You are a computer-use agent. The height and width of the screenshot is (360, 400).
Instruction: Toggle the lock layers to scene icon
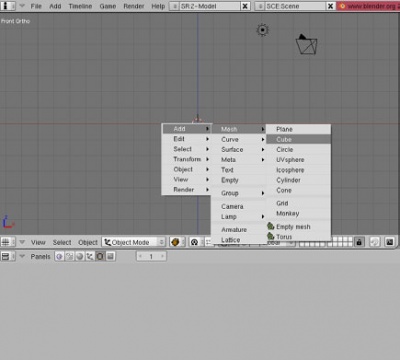coord(359,242)
